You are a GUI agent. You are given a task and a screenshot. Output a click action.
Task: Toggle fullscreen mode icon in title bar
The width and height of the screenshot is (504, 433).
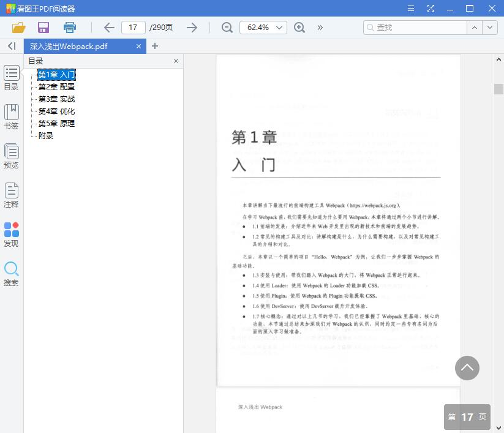tap(431, 9)
